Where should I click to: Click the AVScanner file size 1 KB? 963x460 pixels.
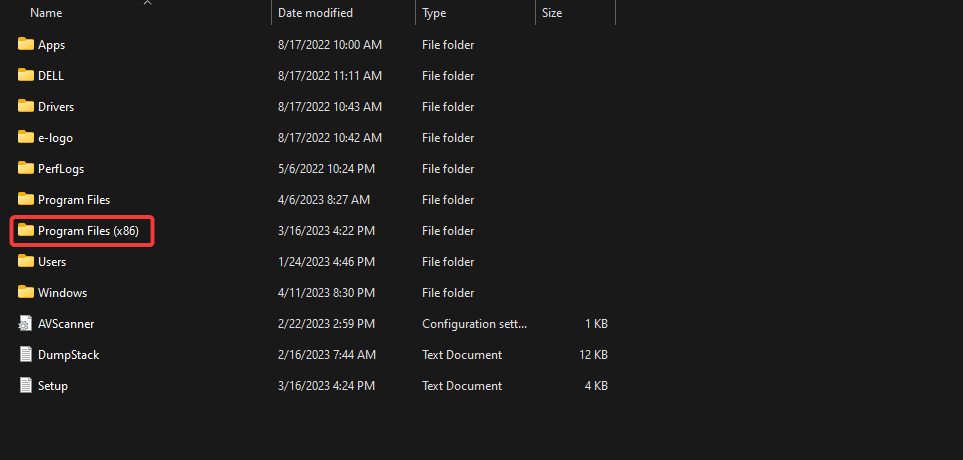click(597, 324)
